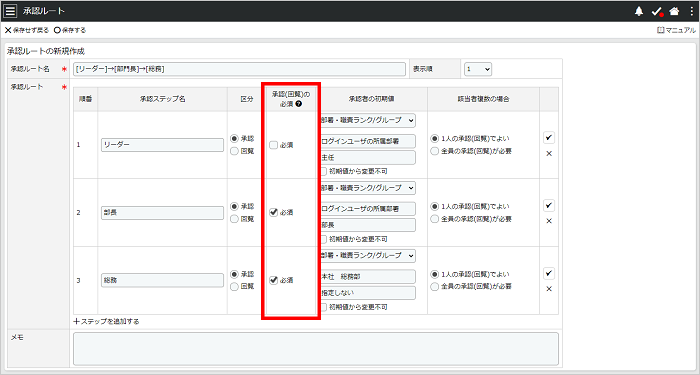The width and height of the screenshot is (700, 375).
Task: Click ステップを追加する to add step
Action: pyautogui.click(x=107, y=321)
